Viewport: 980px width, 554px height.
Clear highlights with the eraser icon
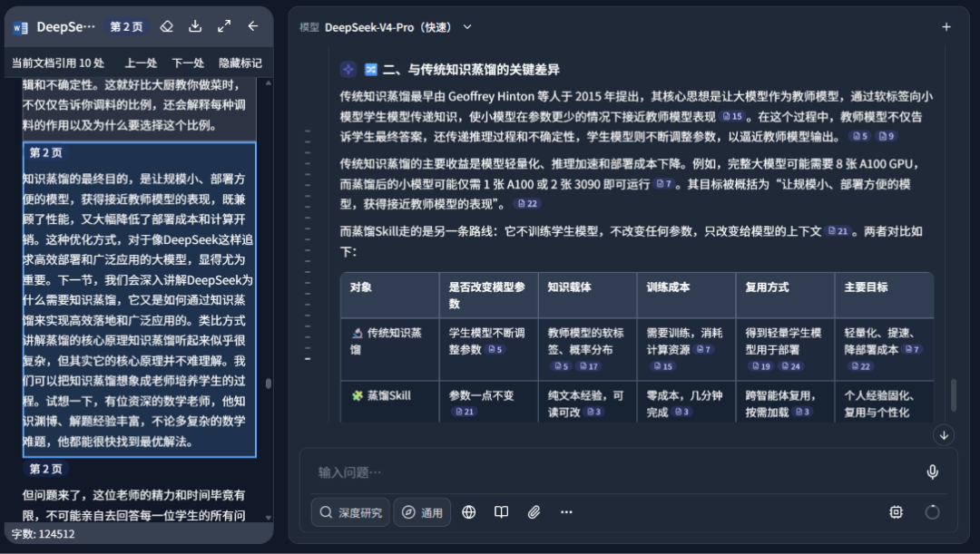(x=166, y=26)
